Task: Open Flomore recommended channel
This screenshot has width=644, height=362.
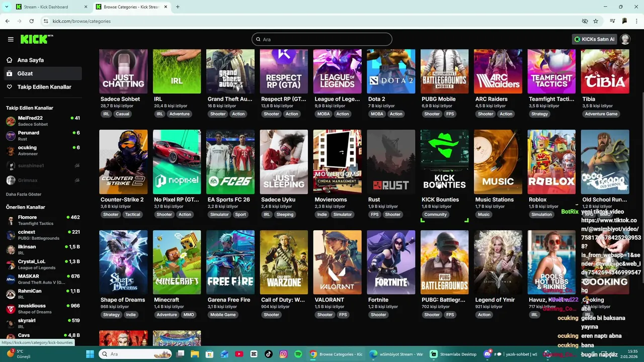Action: (43, 220)
